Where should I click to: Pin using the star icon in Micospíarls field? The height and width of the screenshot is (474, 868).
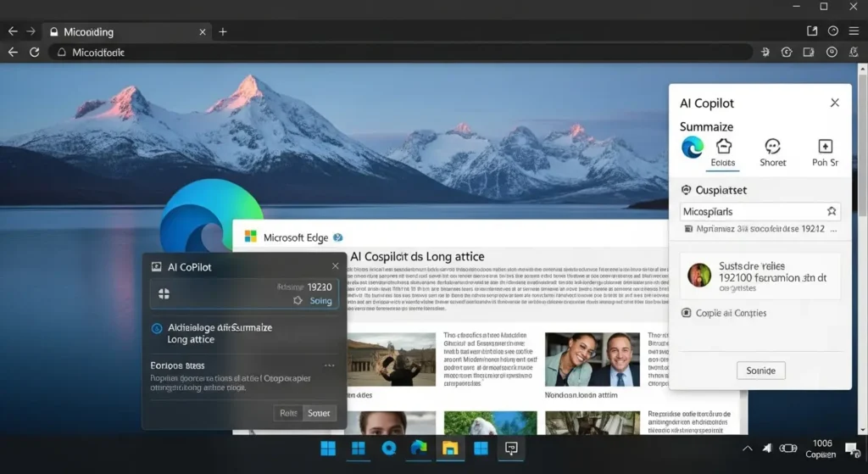coord(831,211)
